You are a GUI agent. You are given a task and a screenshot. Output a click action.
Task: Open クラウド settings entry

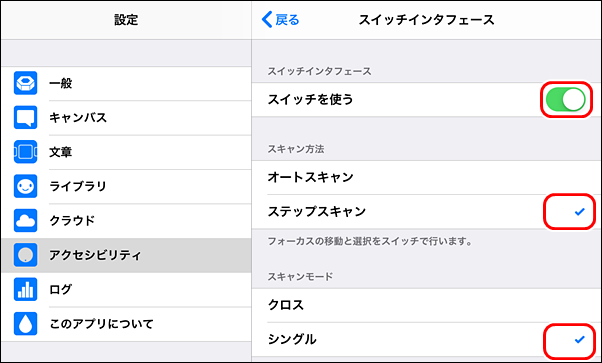pos(126,220)
